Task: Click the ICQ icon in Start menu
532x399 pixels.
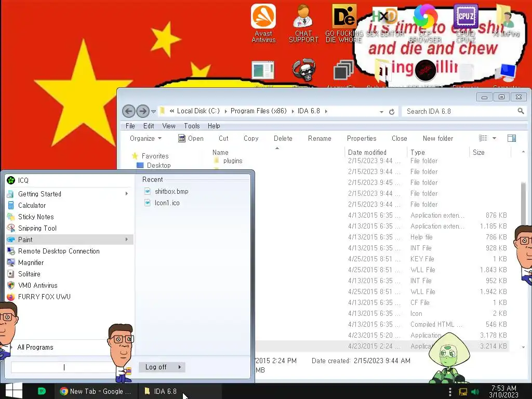Action: pyautogui.click(x=11, y=180)
